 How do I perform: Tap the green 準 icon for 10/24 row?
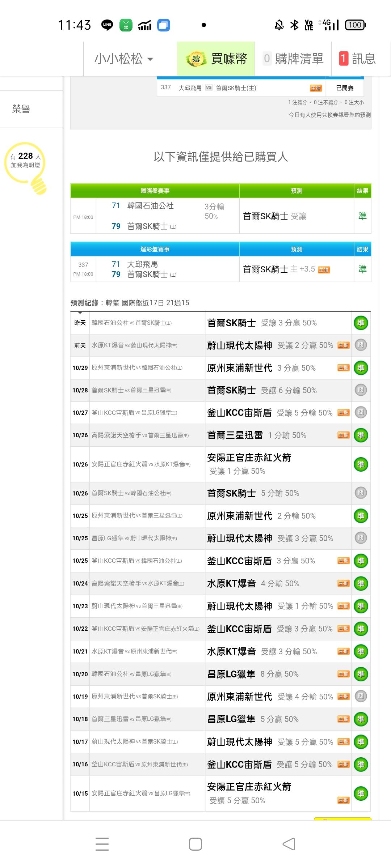point(361,583)
